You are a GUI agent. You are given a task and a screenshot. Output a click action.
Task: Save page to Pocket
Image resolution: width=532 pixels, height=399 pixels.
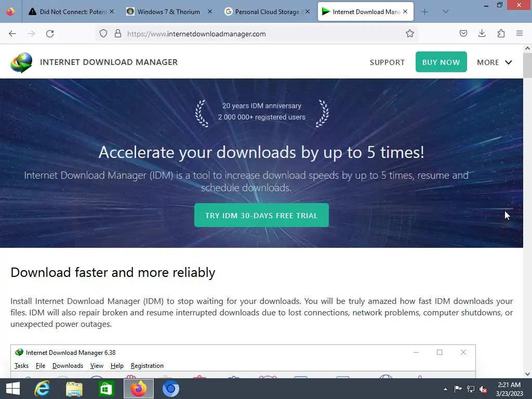[463, 33]
